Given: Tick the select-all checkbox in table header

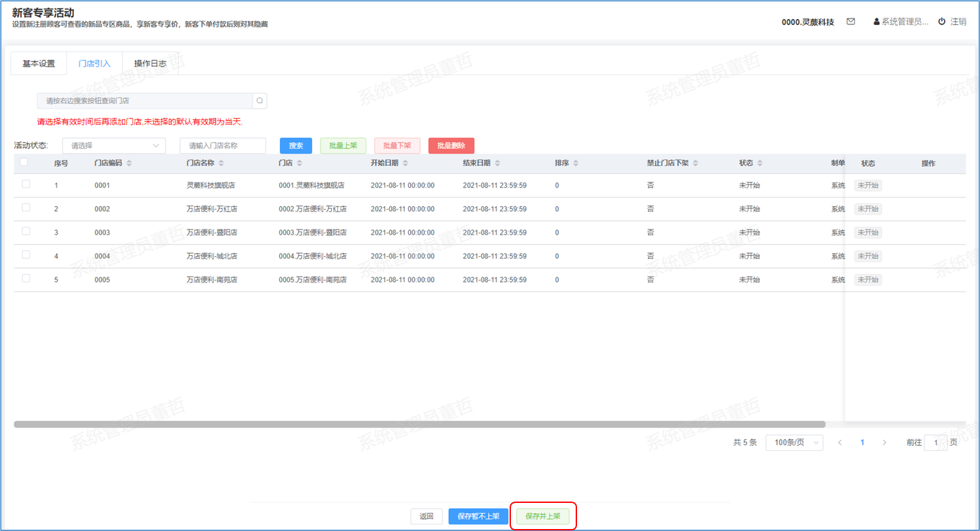Looking at the screenshot, I should [24, 162].
